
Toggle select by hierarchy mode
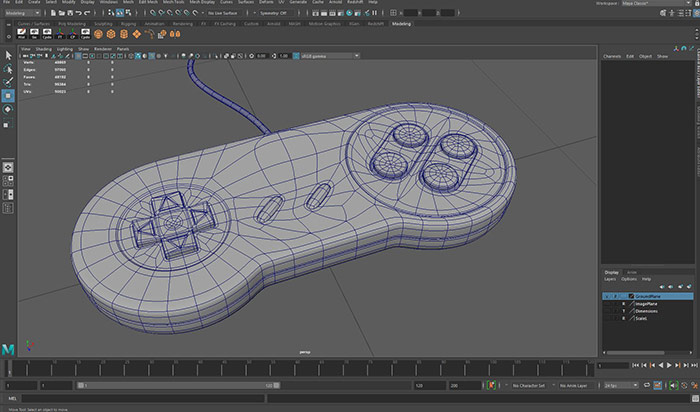coord(112,13)
